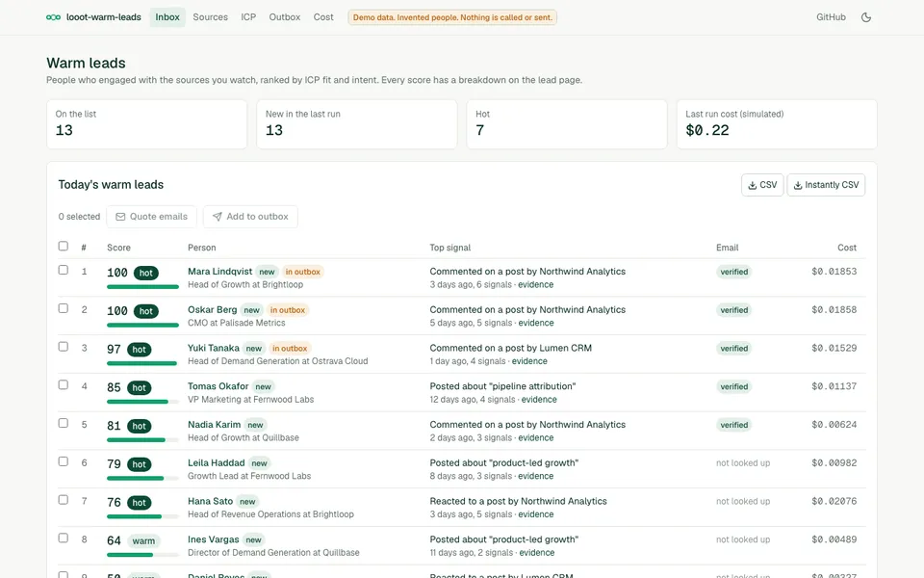This screenshot has height=578, width=924.
Task: Click the Quote emails button
Action: (x=151, y=217)
